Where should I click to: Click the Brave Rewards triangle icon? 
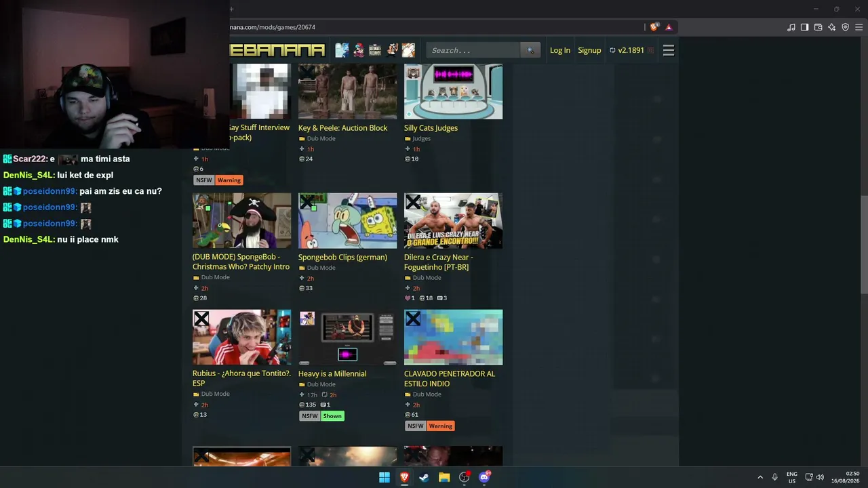coord(669,27)
